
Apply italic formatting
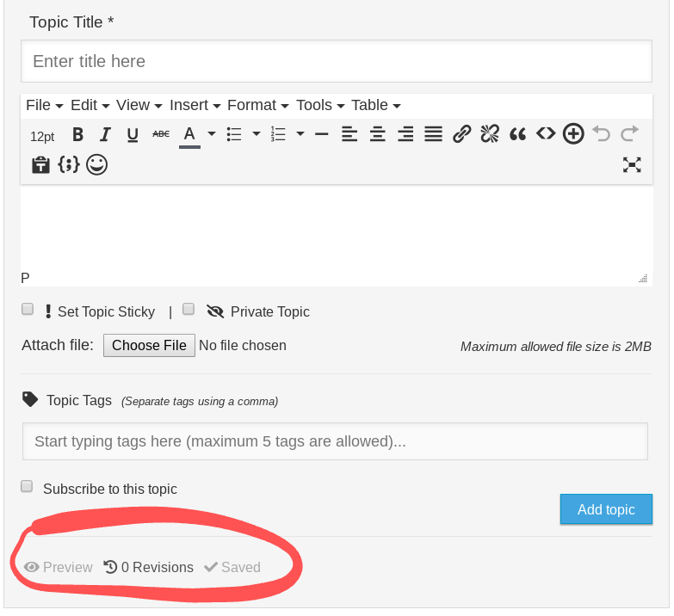coord(105,134)
